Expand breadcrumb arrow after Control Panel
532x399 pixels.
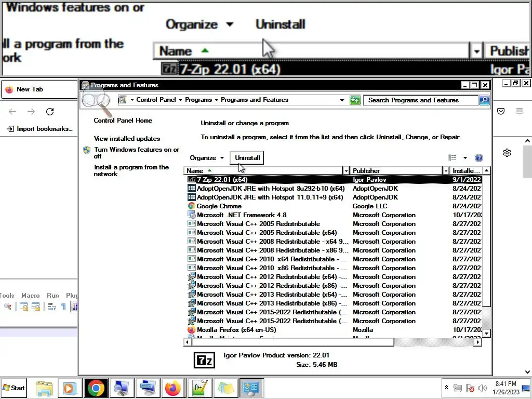click(x=180, y=100)
